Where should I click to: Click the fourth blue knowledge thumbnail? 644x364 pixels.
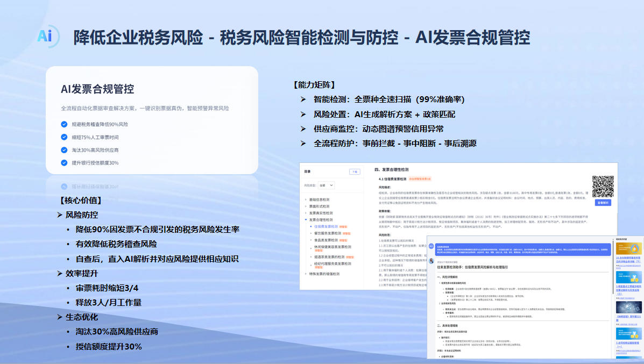coord(628,333)
